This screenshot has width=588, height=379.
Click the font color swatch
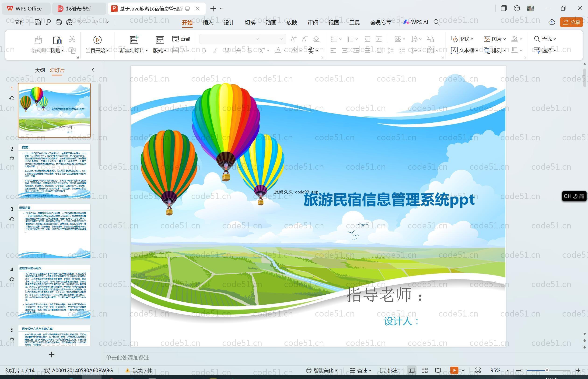point(278,50)
